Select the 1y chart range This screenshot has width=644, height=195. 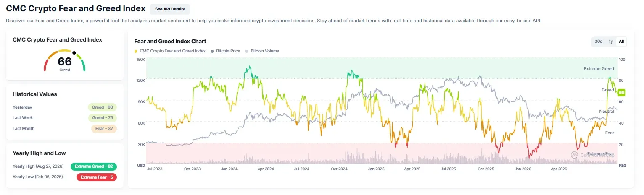point(610,42)
